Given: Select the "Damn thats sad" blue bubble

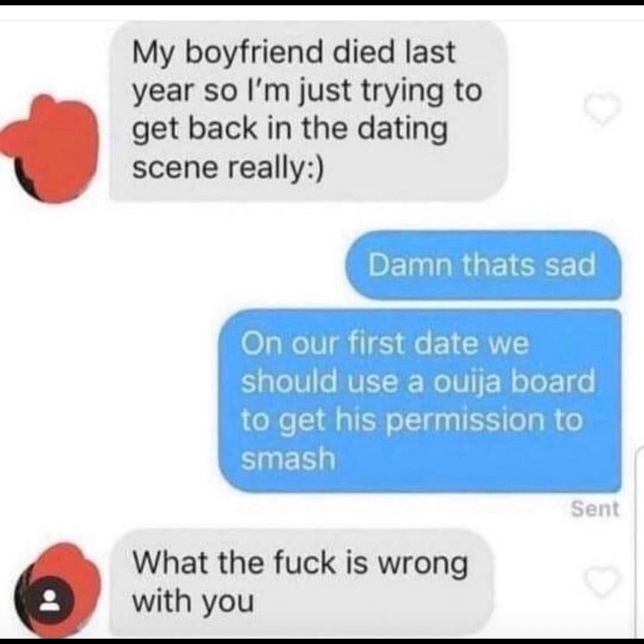Looking at the screenshot, I should point(483,265).
